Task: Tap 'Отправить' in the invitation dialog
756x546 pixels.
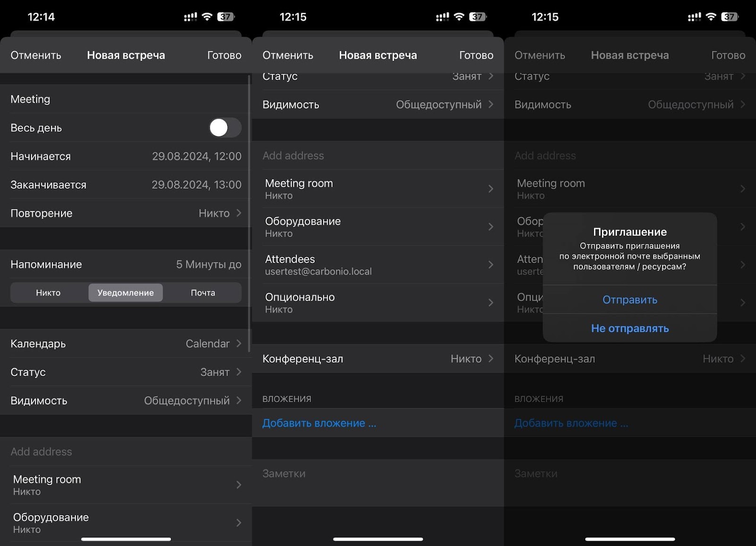Action: point(630,300)
